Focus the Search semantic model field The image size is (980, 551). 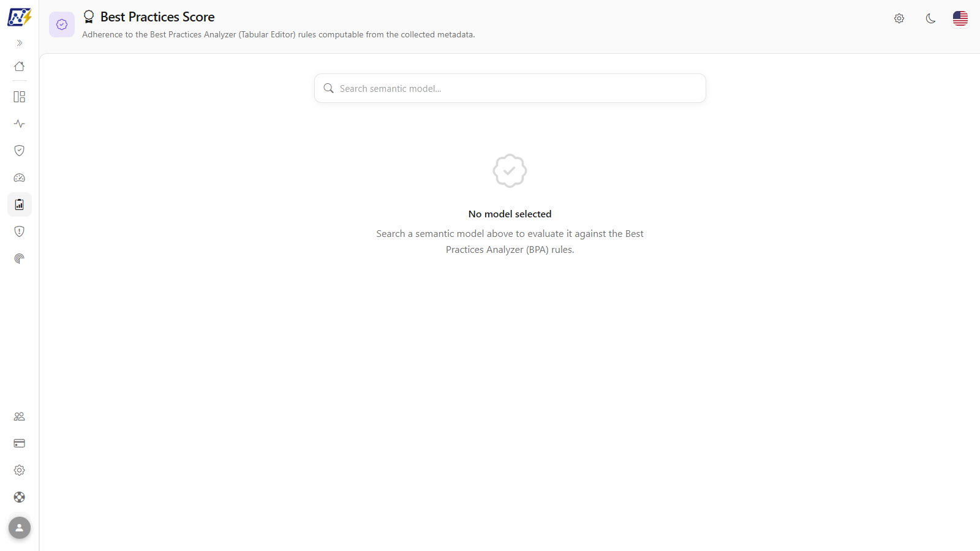click(510, 88)
